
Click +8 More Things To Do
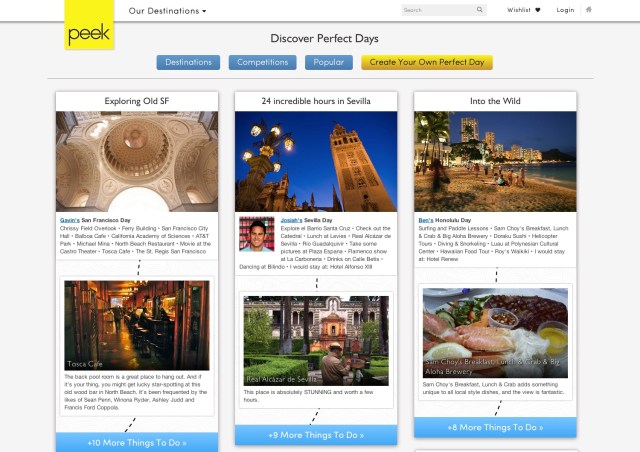[x=495, y=427]
